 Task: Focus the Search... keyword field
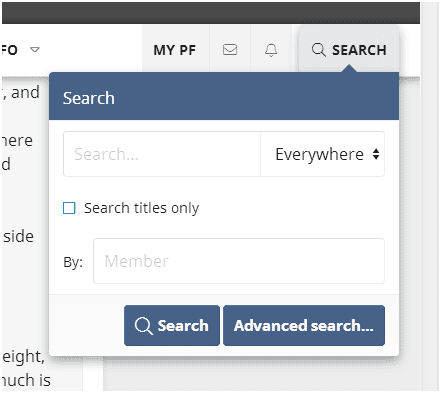(x=162, y=154)
